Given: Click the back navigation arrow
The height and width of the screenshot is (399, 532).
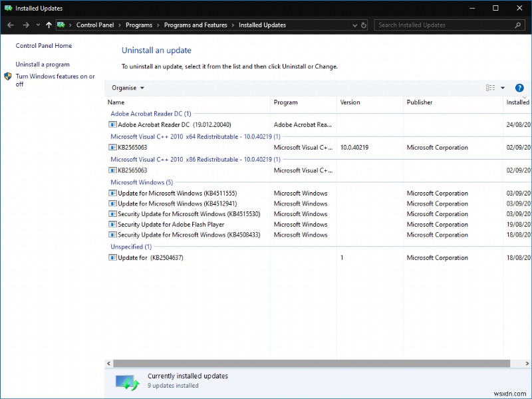Looking at the screenshot, I should coord(11,25).
